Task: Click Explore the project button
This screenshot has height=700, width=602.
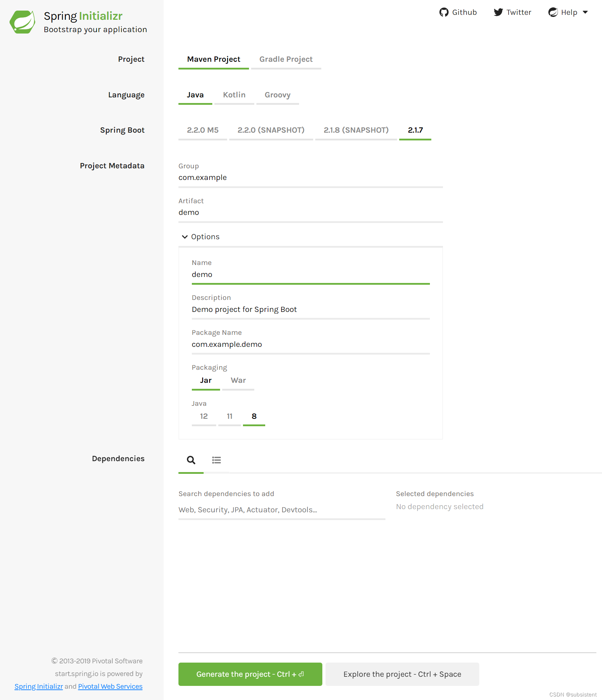Action: click(402, 674)
